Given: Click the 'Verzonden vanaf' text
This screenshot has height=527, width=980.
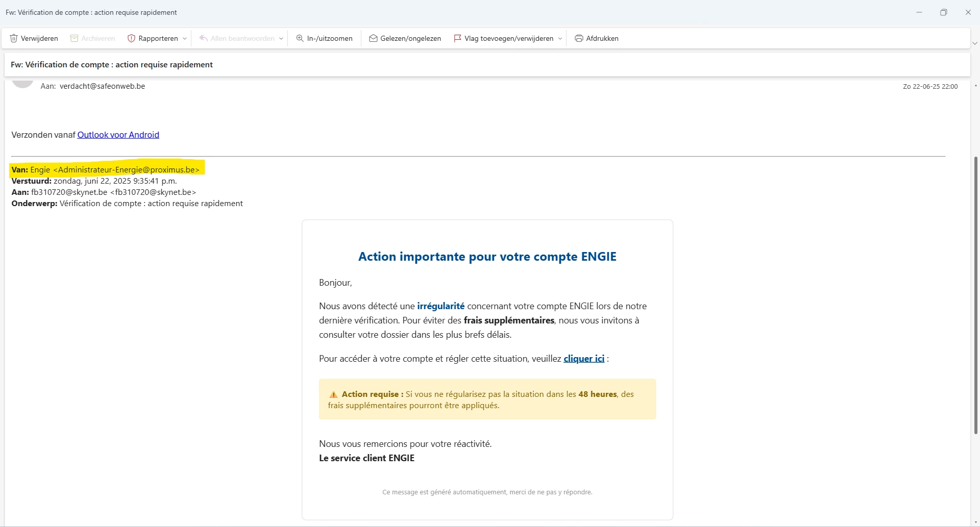Looking at the screenshot, I should click(x=43, y=135).
